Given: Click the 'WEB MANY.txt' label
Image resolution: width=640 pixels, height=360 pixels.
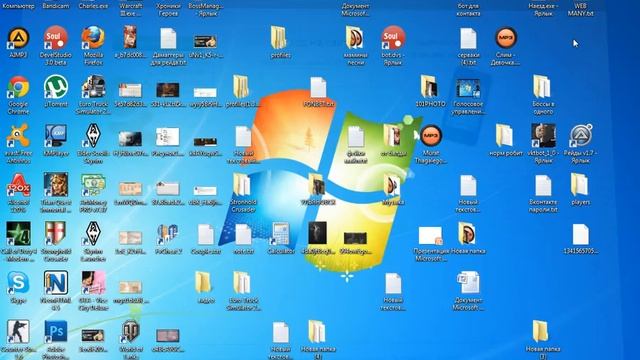Looking at the screenshot, I should pos(580,10).
